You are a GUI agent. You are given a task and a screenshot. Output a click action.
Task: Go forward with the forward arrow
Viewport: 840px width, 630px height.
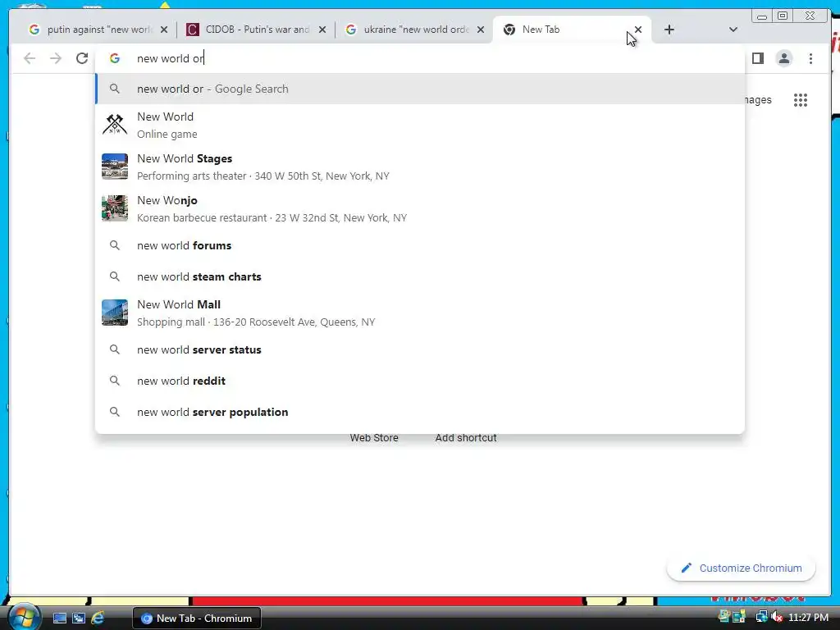click(56, 58)
